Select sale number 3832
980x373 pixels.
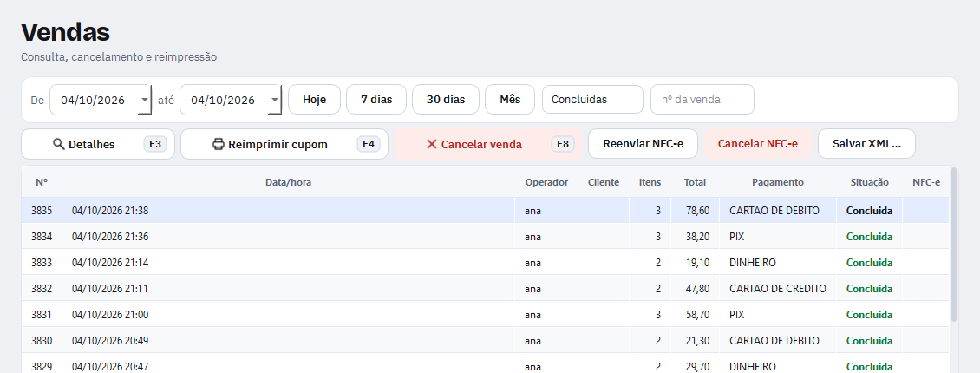pyautogui.click(x=42, y=289)
